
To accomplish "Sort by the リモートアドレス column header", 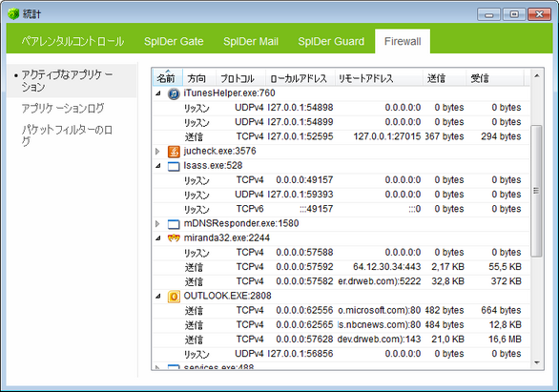I will coord(379,77).
